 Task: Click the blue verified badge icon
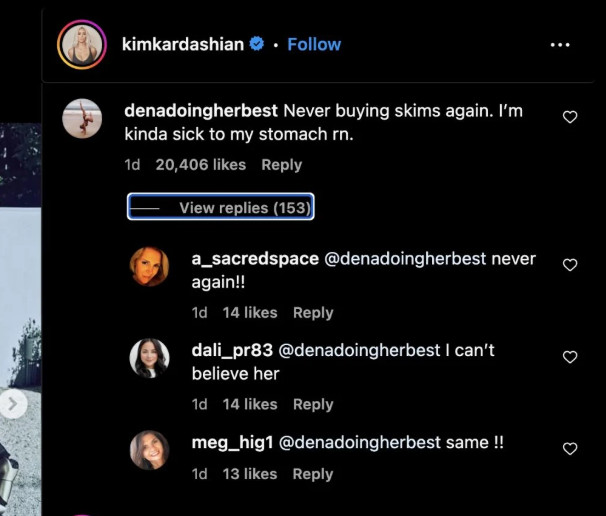click(257, 44)
